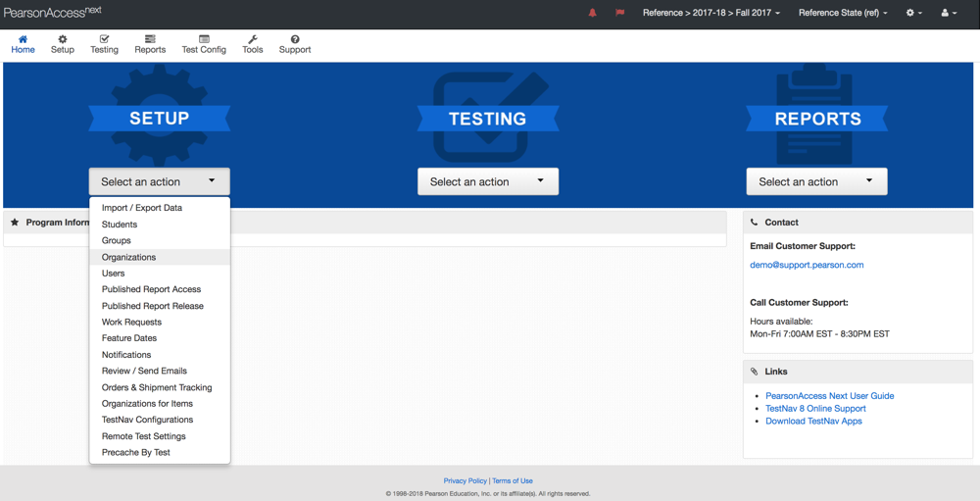Open the user account icon menu
Image resolution: width=980 pixels, height=501 pixels.
click(948, 14)
